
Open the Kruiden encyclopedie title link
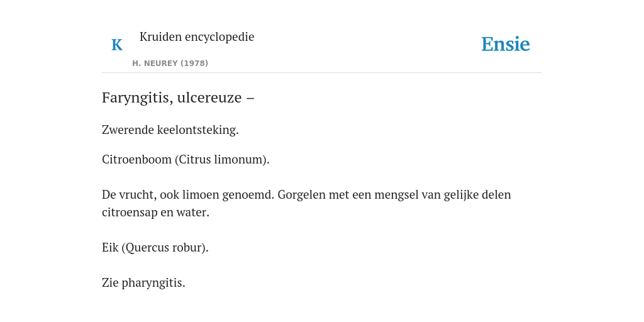[x=197, y=36]
